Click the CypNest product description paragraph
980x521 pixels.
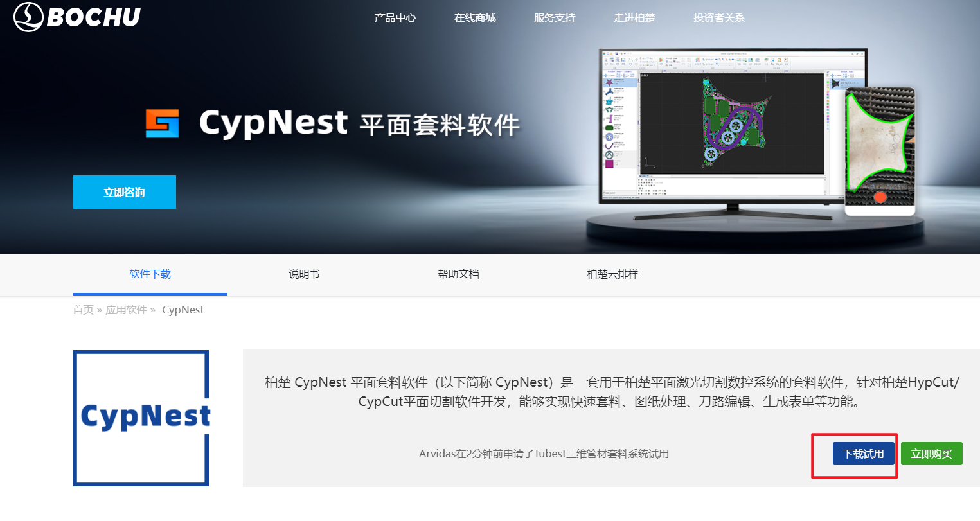612,392
